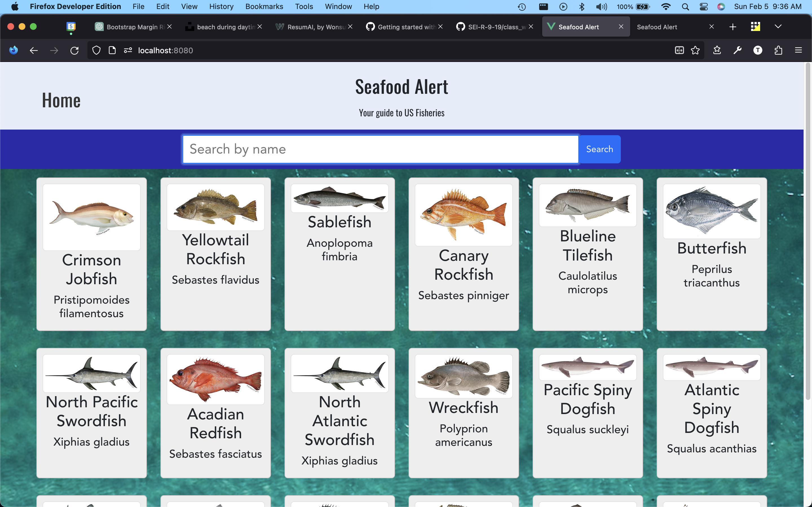Click the Home link

pyautogui.click(x=61, y=100)
